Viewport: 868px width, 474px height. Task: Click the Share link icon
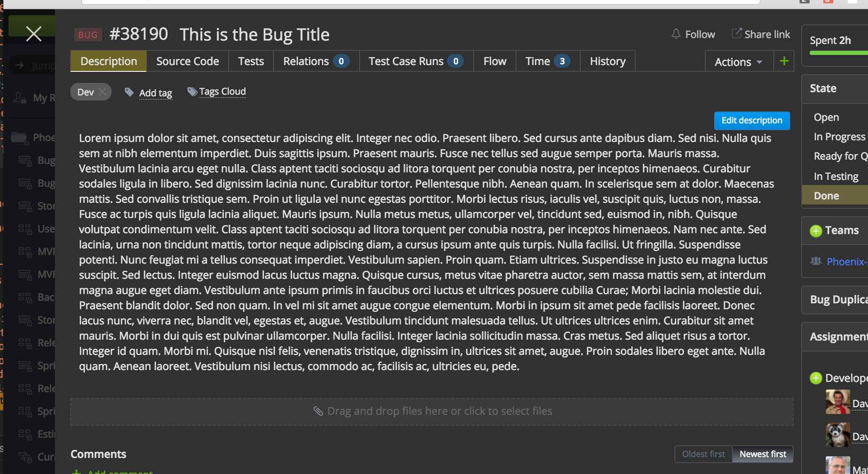click(x=737, y=33)
